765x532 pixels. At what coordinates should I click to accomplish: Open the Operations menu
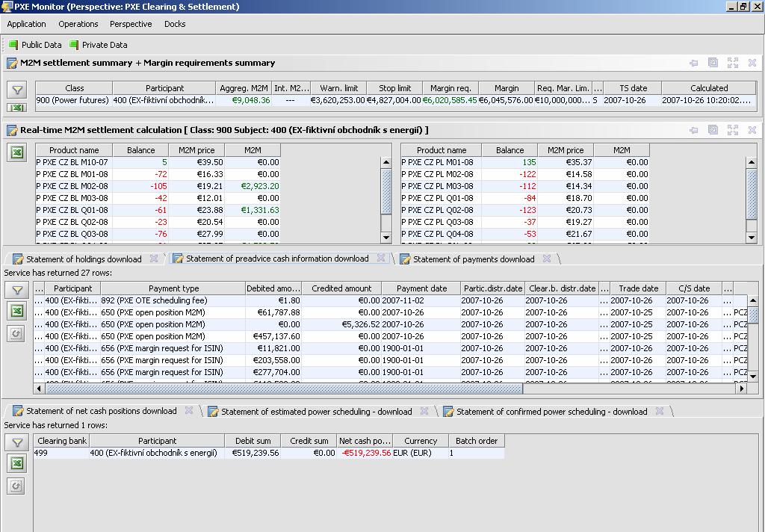pos(78,24)
